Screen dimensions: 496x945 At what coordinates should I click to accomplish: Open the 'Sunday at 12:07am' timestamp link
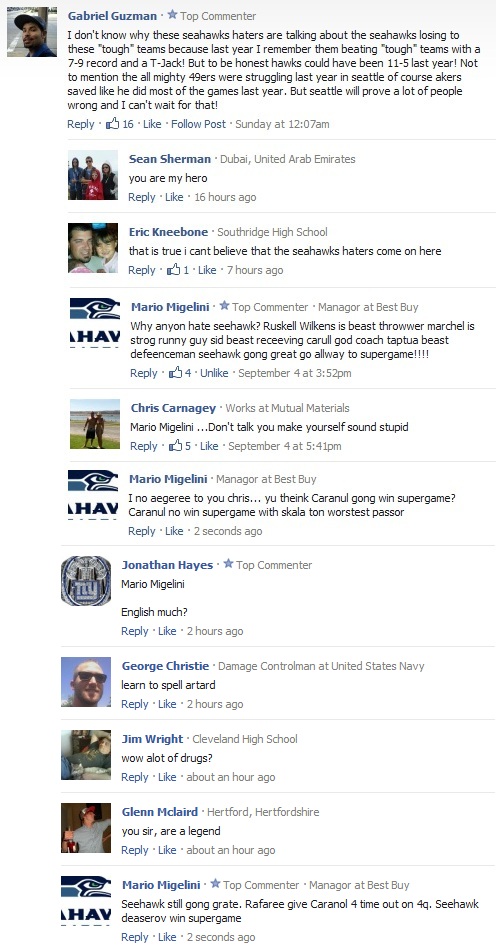282,124
